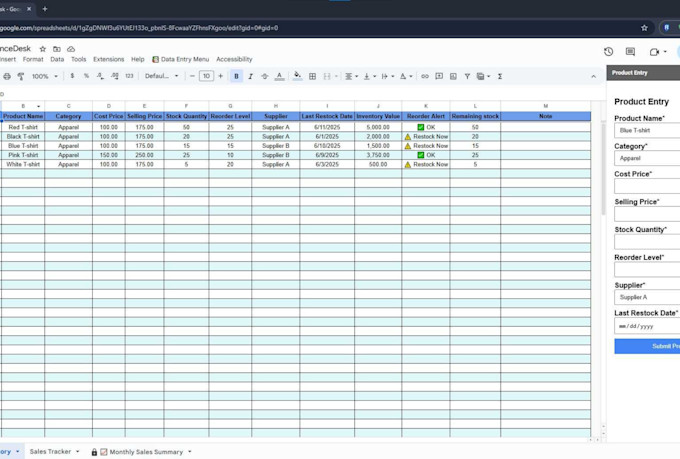Apply currency format with dollar icon

[72, 76]
